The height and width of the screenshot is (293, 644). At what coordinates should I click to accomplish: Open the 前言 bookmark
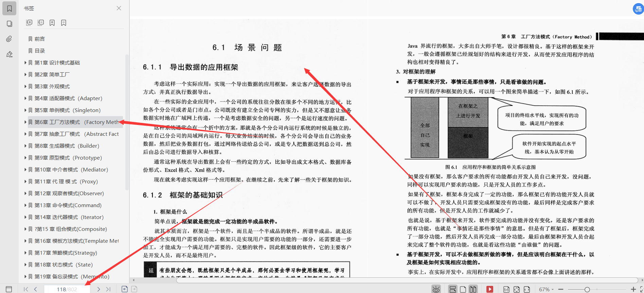[39, 39]
